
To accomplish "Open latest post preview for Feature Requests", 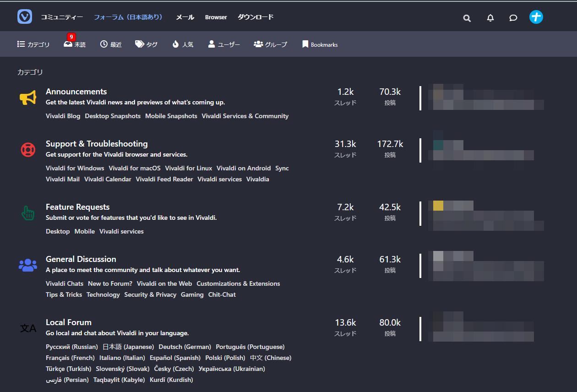I will tap(486, 216).
